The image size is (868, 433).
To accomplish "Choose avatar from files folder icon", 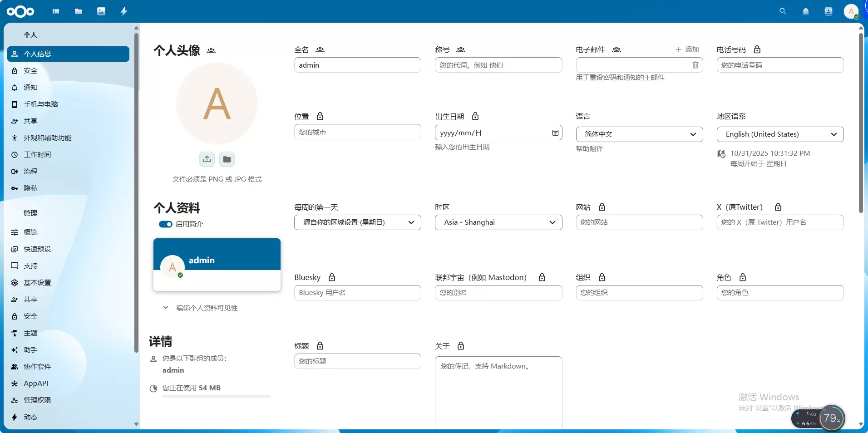I will click(x=227, y=159).
